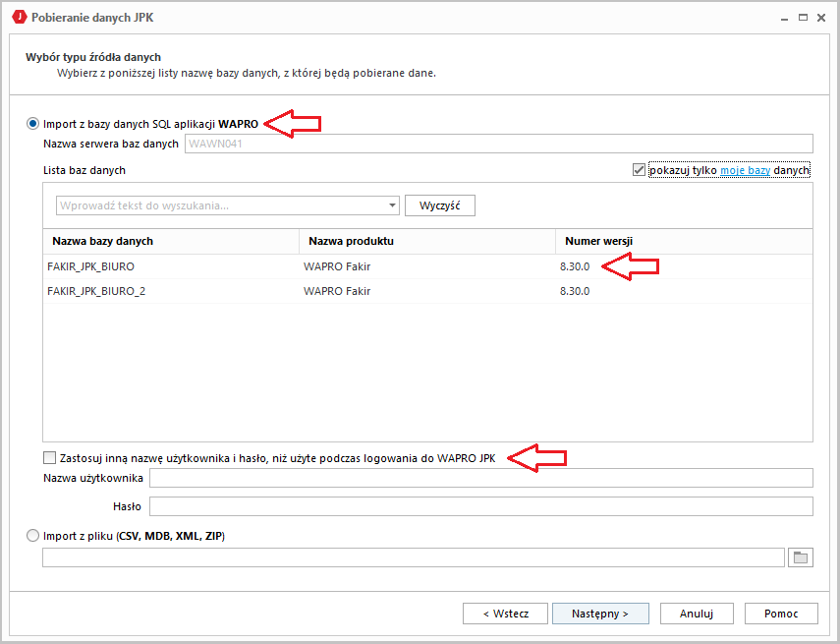The image size is (840, 644).
Task: Sort by Numer wersji column header
Action: (x=683, y=241)
